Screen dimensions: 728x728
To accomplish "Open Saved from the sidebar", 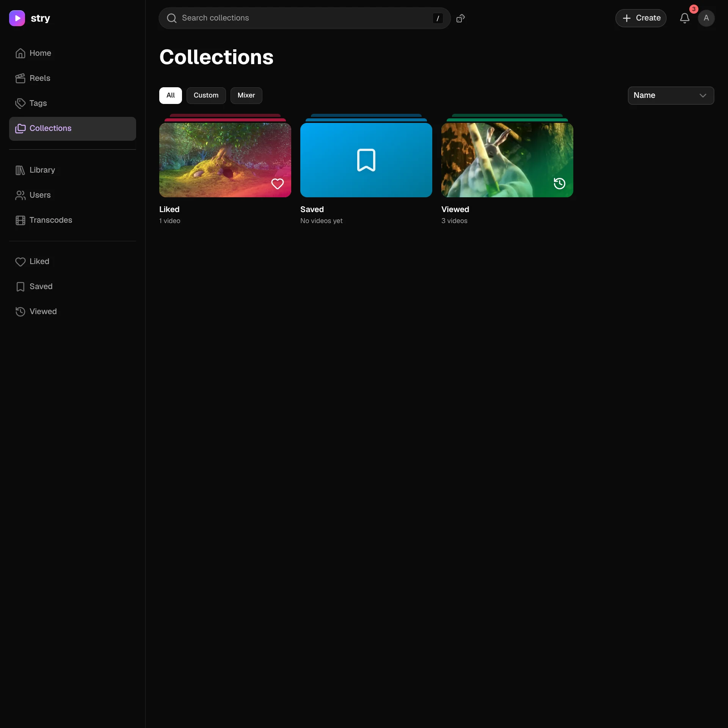I will click(72, 286).
